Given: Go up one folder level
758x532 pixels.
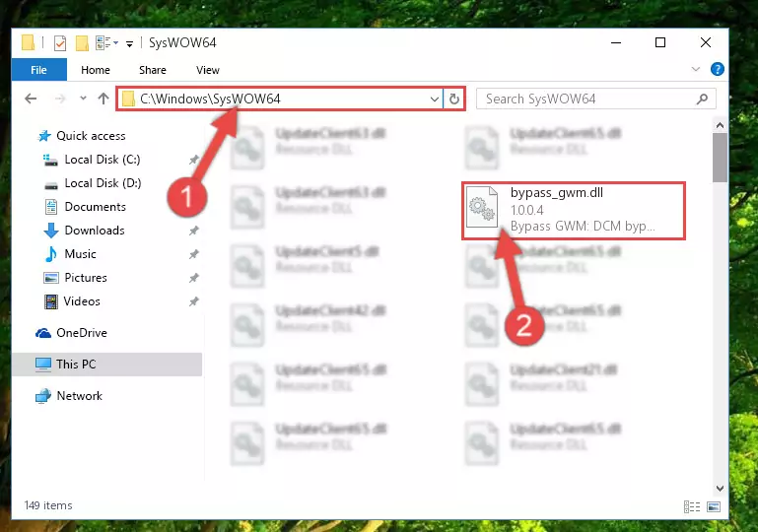Looking at the screenshot, I should (103, 99).
